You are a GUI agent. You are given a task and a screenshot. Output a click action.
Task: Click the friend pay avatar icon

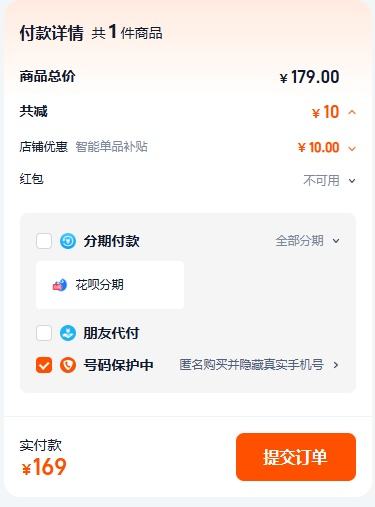pyautogui.click(x=68, y=333)
